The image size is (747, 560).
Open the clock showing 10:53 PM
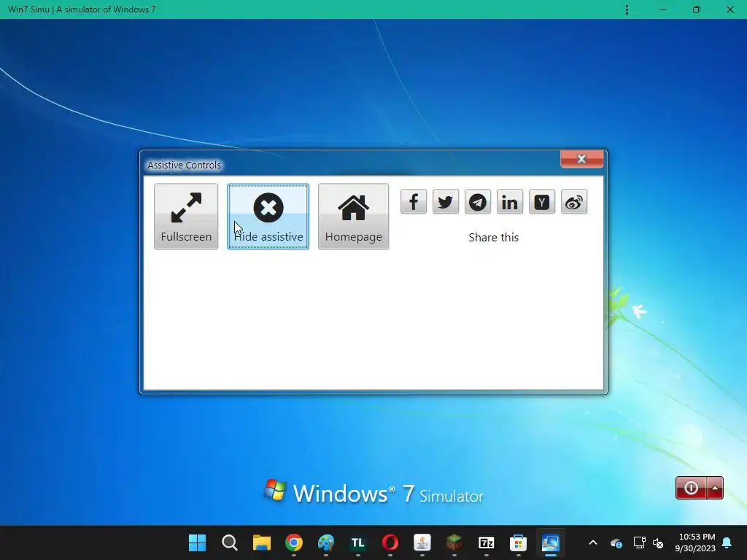(x=695, y=542)
